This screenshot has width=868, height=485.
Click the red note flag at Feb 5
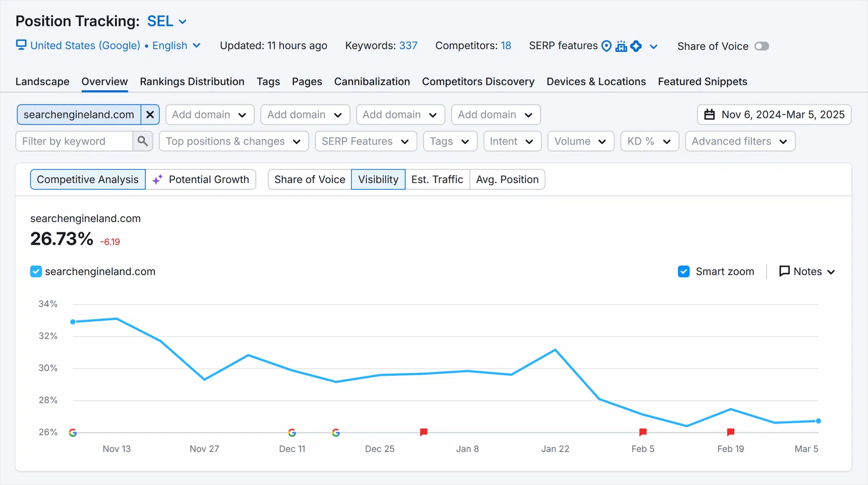pos(643,432)
